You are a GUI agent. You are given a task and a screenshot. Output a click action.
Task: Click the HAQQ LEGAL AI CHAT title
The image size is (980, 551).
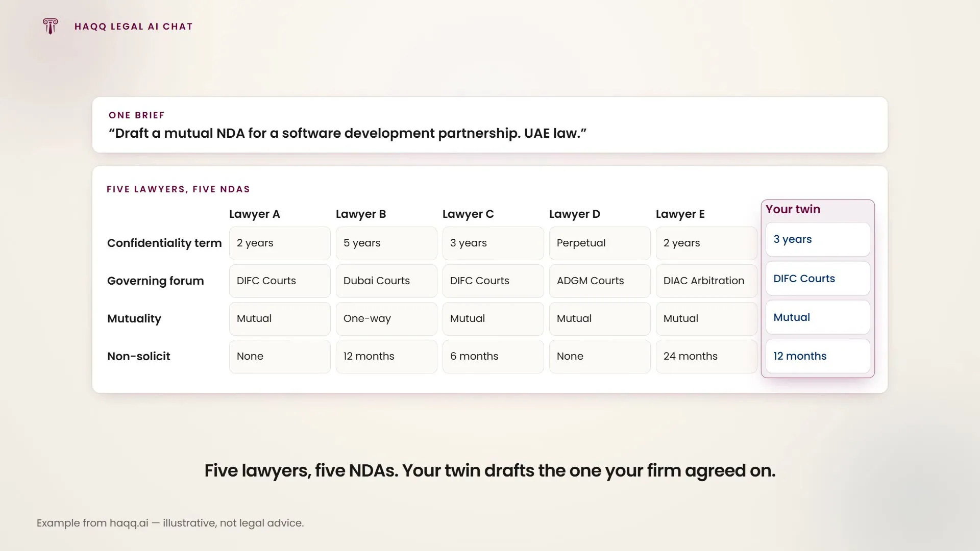pyautogui.click(x=133, y=27)
